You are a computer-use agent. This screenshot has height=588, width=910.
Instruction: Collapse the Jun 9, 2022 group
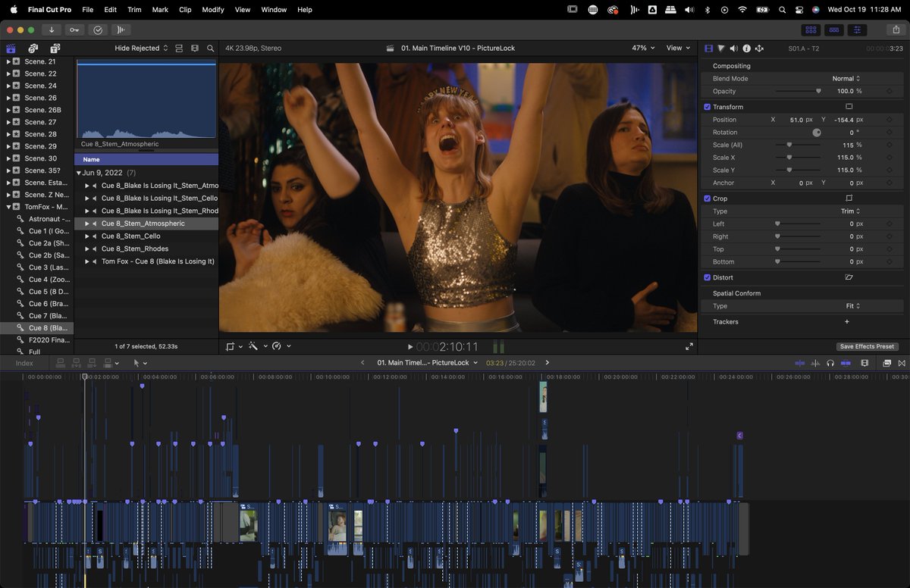79,173
